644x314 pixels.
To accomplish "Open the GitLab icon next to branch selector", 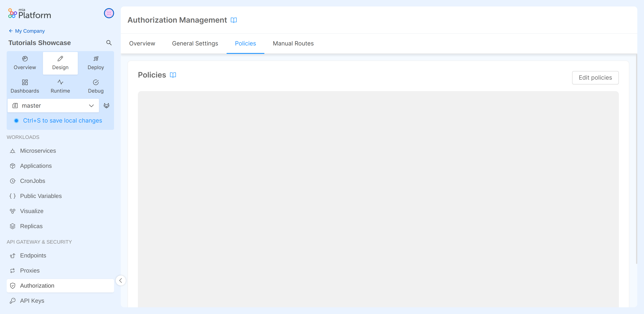I will click(x=107, y=105).
